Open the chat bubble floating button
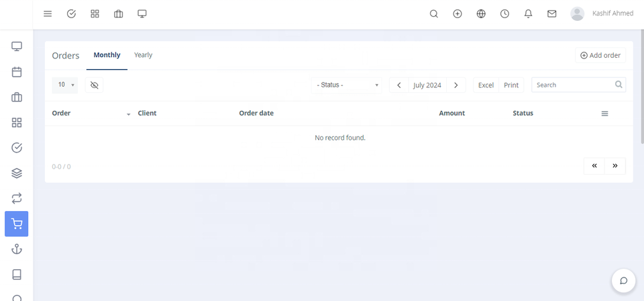Image resolution: width=644 pixels, height=301 pixels. [623, 280]
